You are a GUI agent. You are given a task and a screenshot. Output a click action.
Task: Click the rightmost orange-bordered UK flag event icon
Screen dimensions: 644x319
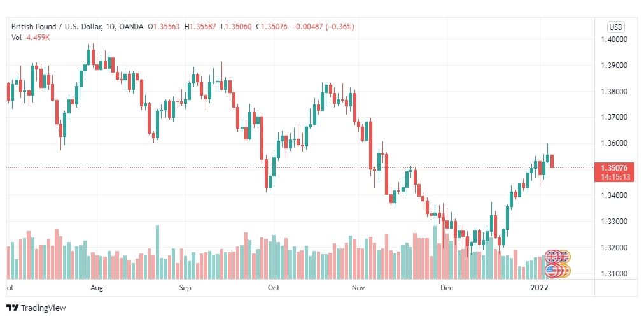click(564, 257)
